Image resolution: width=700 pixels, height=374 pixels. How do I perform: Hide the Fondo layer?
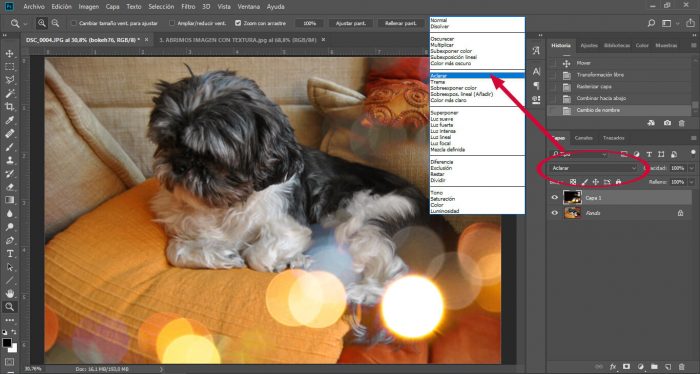click(x=554, y=213)
